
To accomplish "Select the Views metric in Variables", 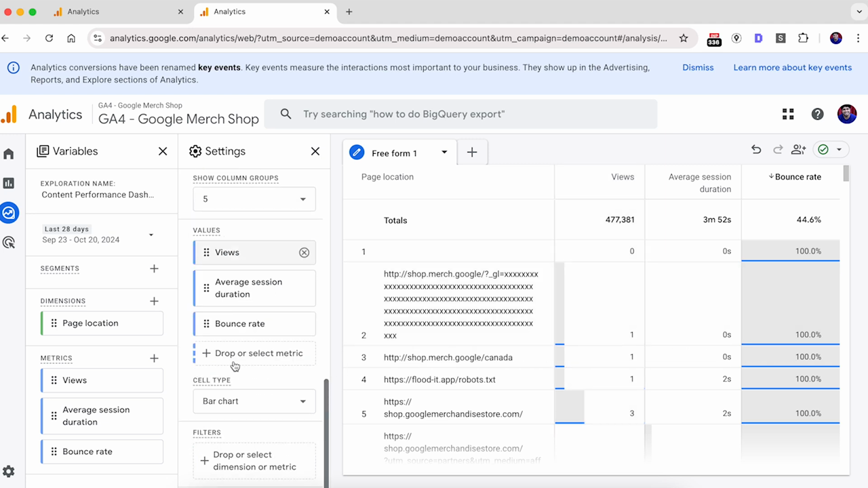I will coord(102,380).
